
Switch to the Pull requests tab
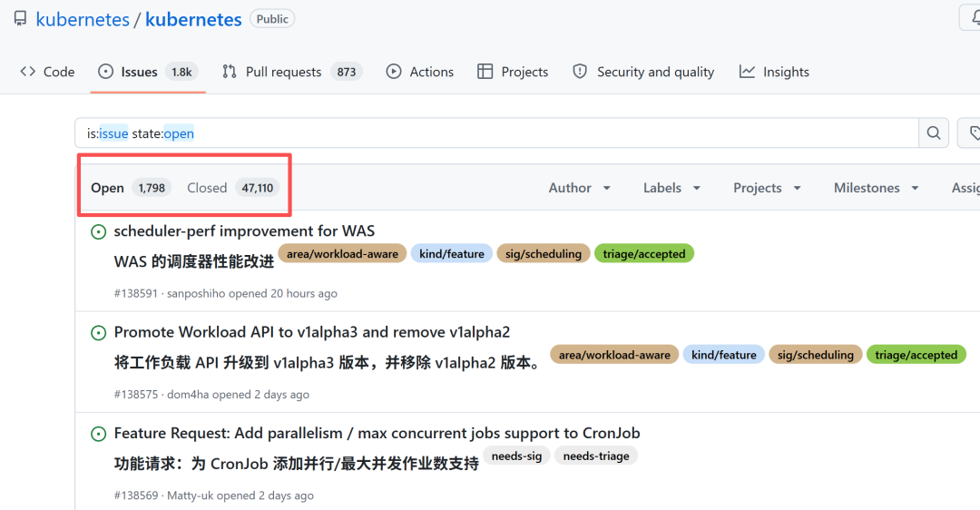point(292,72)
